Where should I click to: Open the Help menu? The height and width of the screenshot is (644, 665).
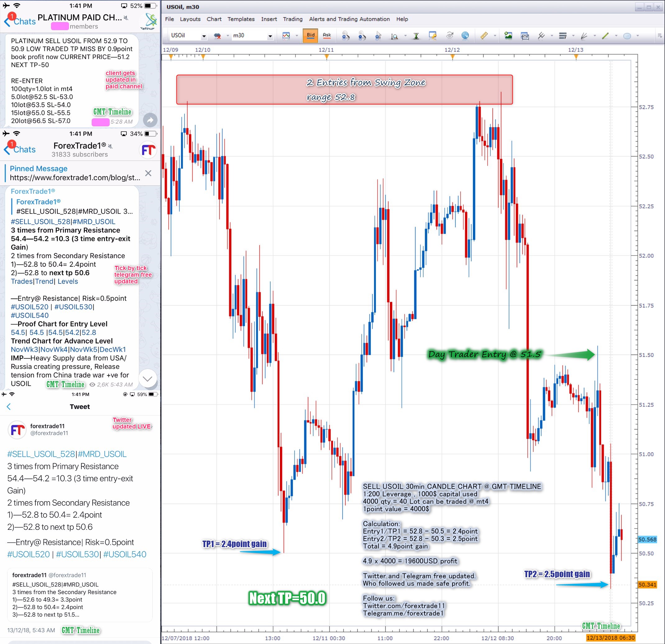click(x=402, y=19)
